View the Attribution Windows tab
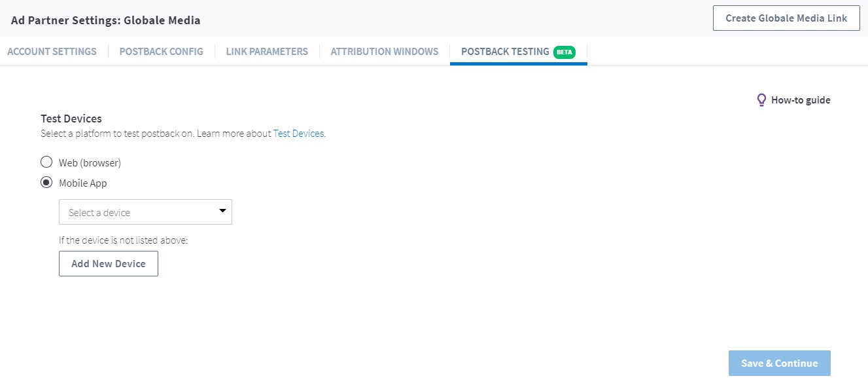Viewport: 868px width, 391px height. [385, 51]
